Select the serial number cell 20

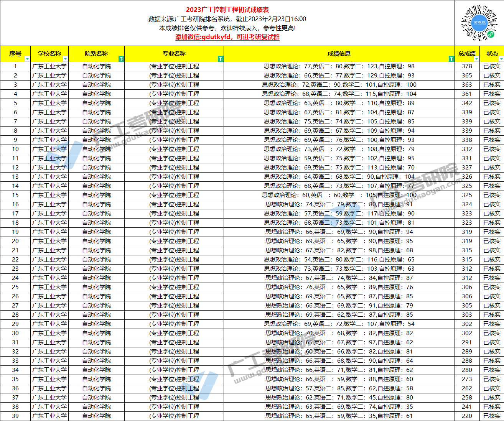pos(15,241)
